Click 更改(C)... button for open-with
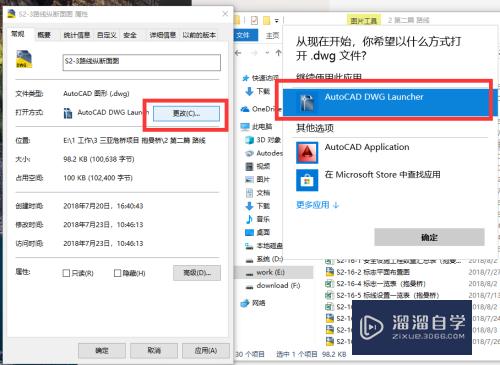 coord(186,114)
